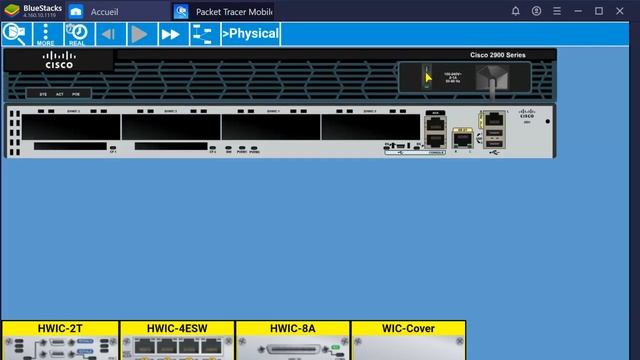Click the second empty EHWIC slot
The height and width of the screenshot is (360, 640).
click(171, 127)
